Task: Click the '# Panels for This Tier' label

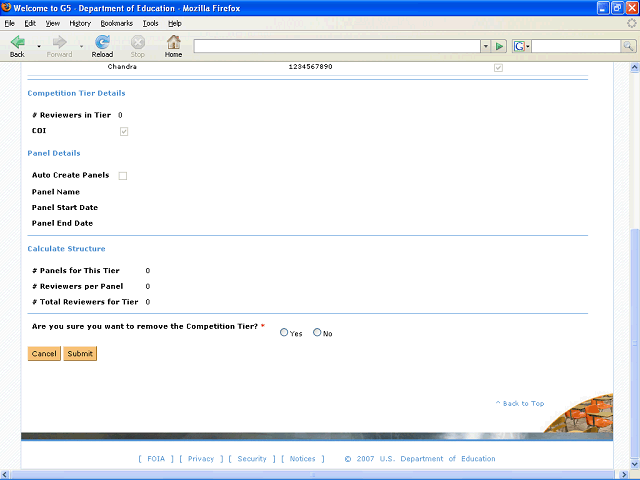Action: coord(76,271)
